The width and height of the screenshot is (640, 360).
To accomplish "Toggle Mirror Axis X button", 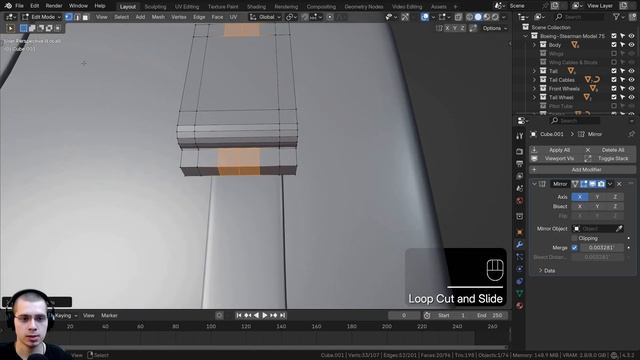I will (x=580, y=197).
